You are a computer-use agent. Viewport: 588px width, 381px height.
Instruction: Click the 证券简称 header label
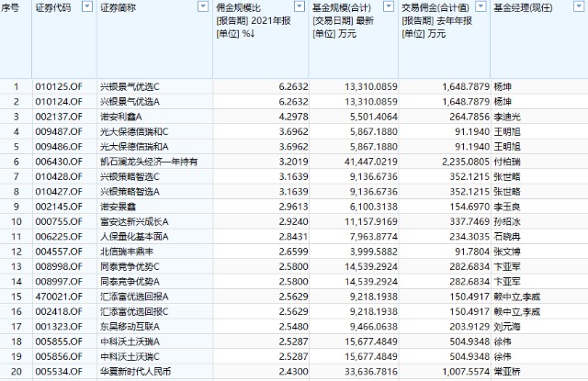(x=118, y=8)
